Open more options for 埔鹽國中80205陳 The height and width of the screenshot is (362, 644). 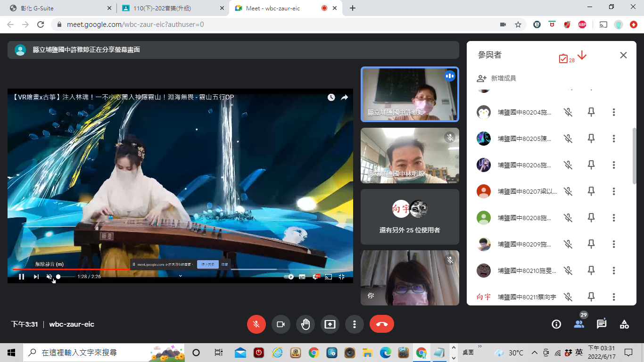coord(614,139)
